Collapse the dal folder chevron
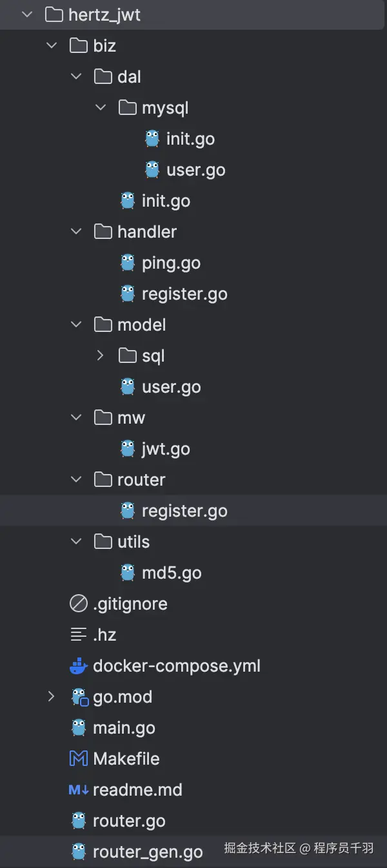 76,77
